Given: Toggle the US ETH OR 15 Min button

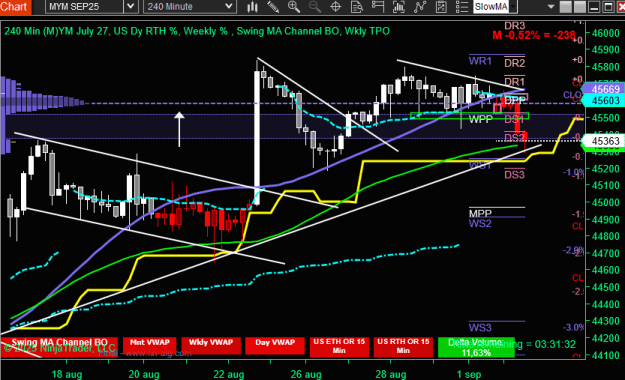Looking at the screenshot, I should (339, 346).
